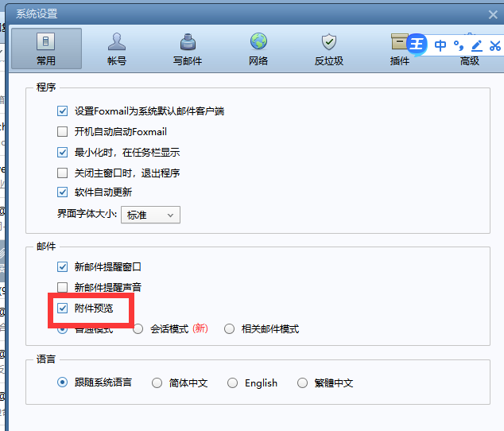Switch to the 帐号 account tab
The width and height of the screenshot is (504, 431).
[117, 49]
